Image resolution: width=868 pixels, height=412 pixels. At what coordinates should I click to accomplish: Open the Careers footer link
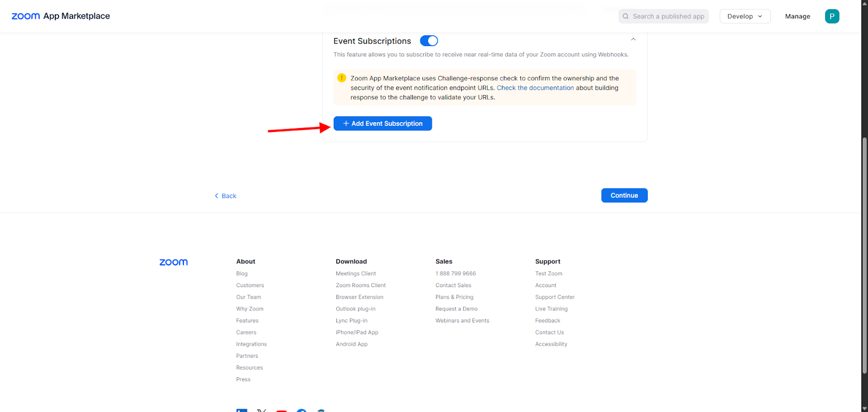[x=246, y=333]
